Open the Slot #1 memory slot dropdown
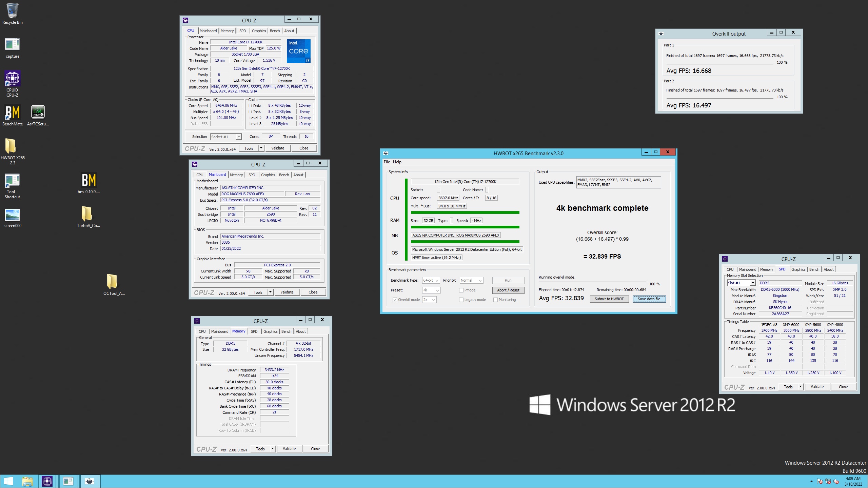 click(x=741, y=283)
